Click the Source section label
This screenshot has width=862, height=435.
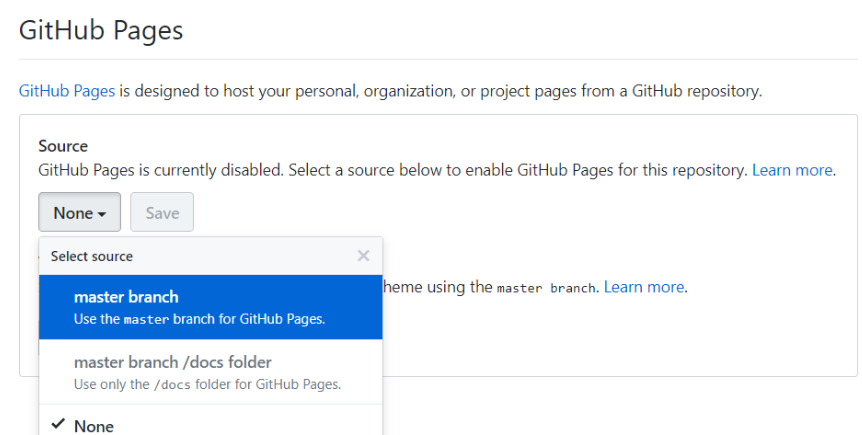point(63,146)
